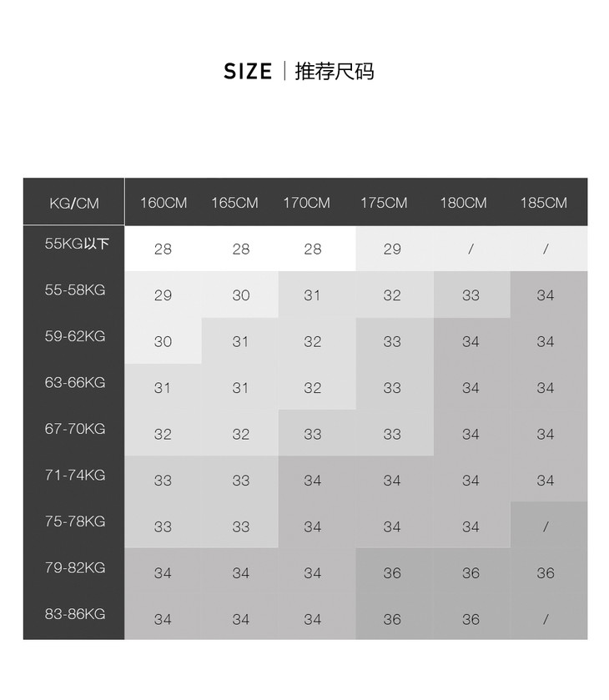Click the 推荐尺码 heading text
The width and height of the screenshot is (609, 700).
click(x=335, y=72)
